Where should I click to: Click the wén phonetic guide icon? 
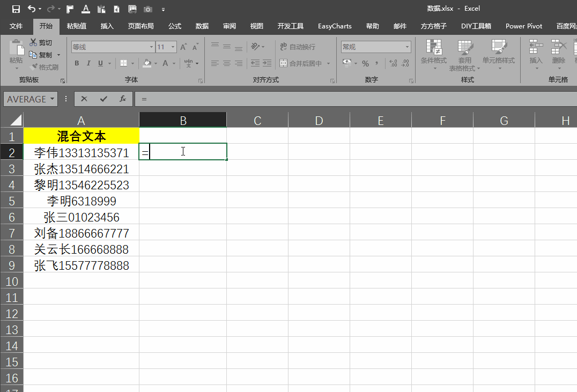pos(188,63)
